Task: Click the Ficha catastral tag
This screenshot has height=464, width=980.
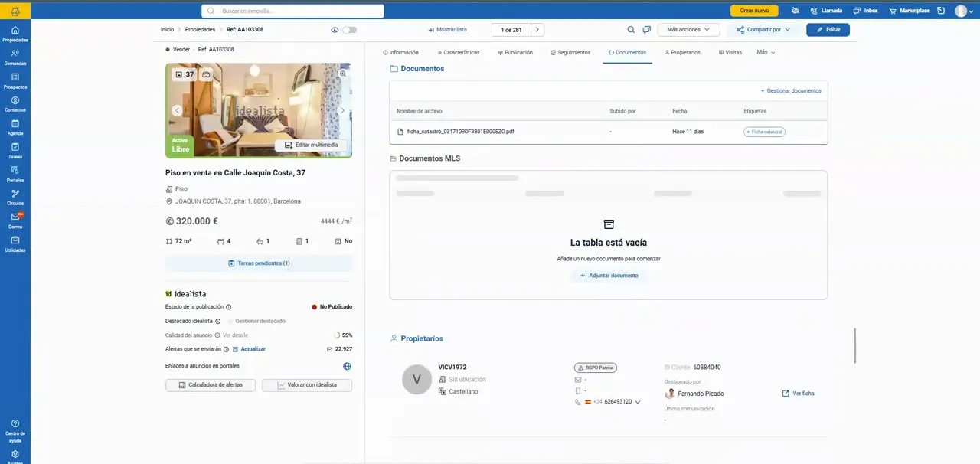Action: [x=764, y=132]
